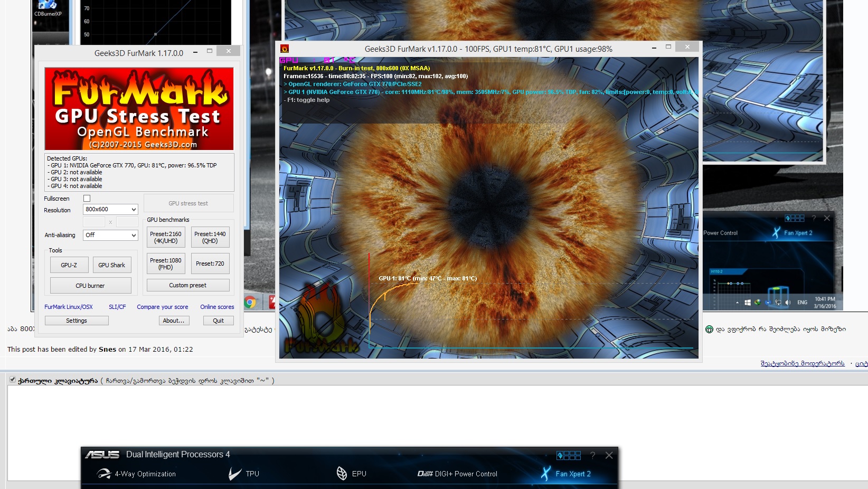Open FurMark Settings button
The image size is (868, 489).
(77, 321)
